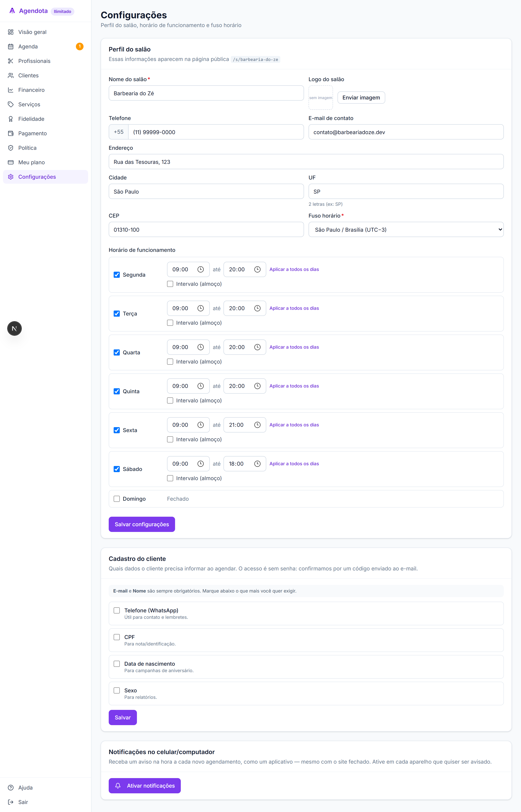The width and height of the screenshot is (521, 812).
Task: Click the Configurações gear icon
Action: 11,177
